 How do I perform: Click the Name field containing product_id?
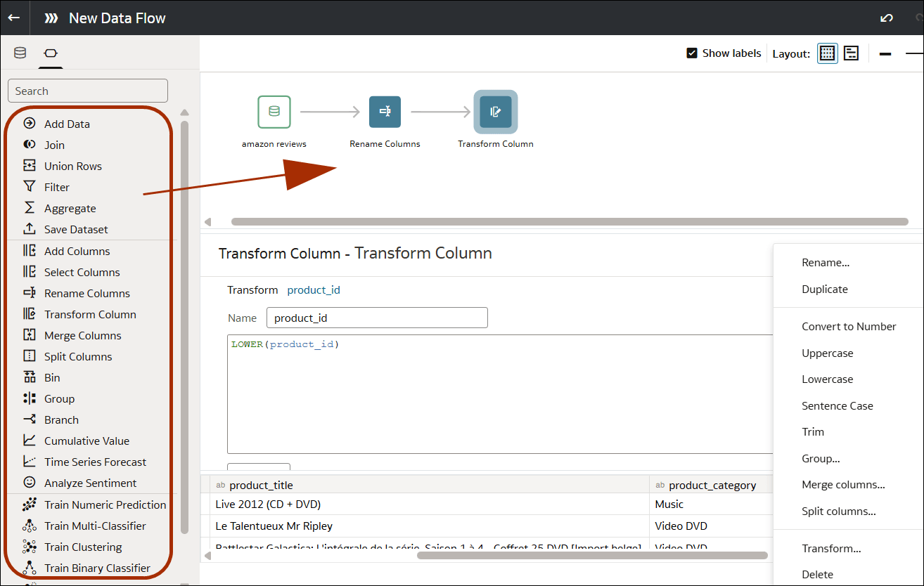377,318
